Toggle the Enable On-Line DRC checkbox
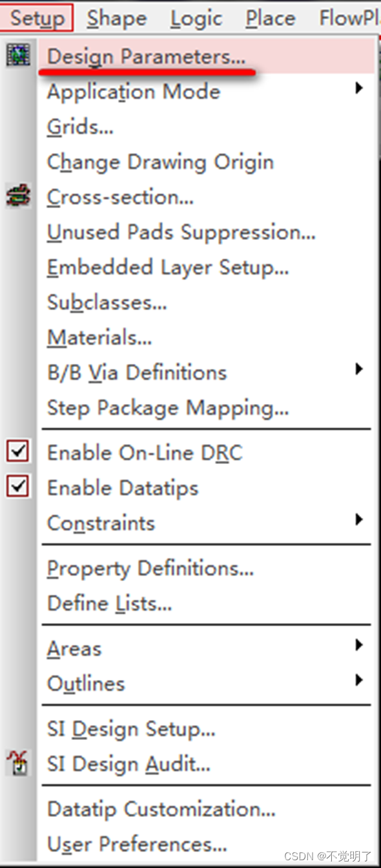 18,451
